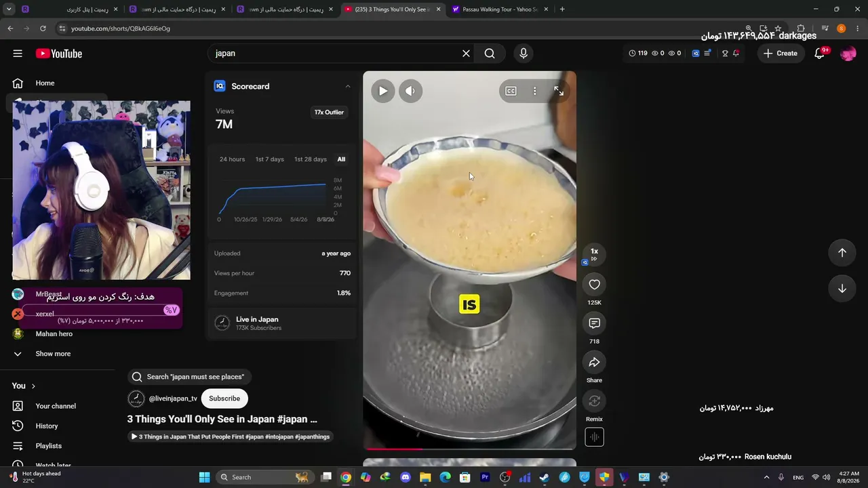Open the Windows Start menu
The image size is (868, 488).
pyautogui.click(x=204, y=477)
